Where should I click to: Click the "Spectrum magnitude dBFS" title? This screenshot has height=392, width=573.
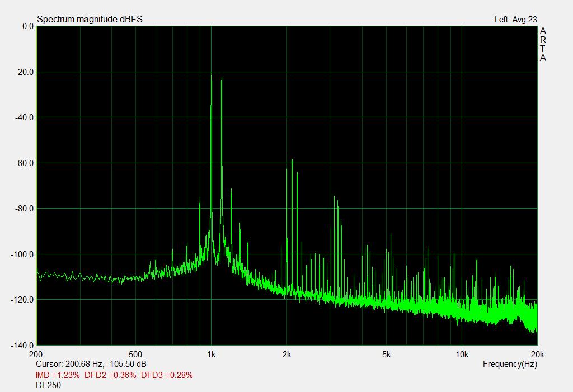pyautogui.click(x=90, y=20)
